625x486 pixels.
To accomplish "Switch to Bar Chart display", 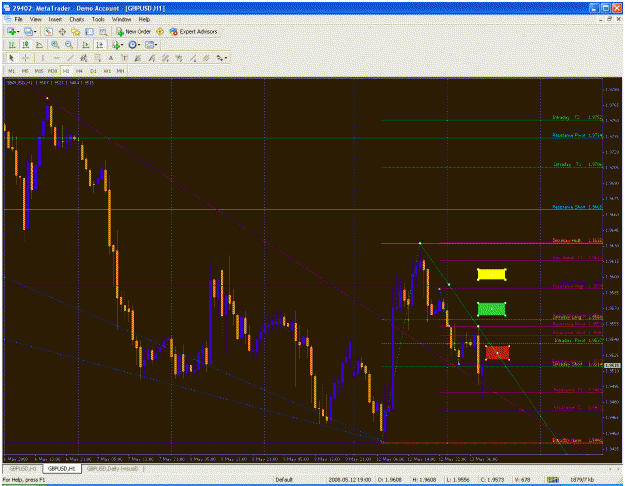I will (12, 45).
